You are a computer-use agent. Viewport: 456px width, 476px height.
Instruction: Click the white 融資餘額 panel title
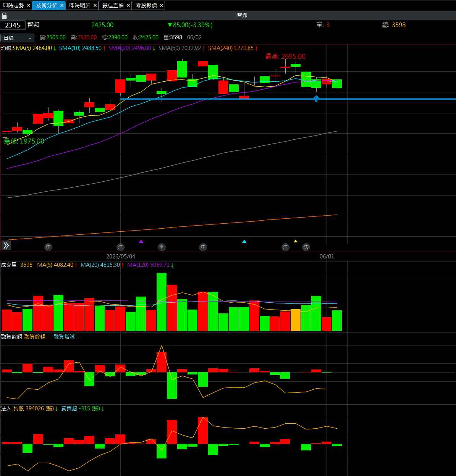[11, 337]
